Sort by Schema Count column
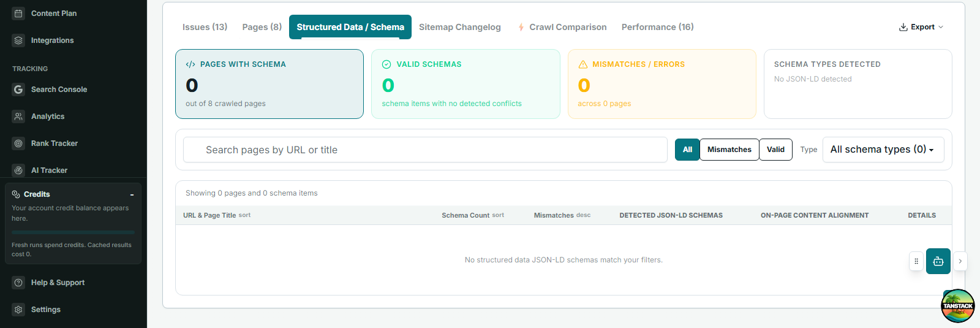This screenshot has width=980, height=328. tap(473, 215)
